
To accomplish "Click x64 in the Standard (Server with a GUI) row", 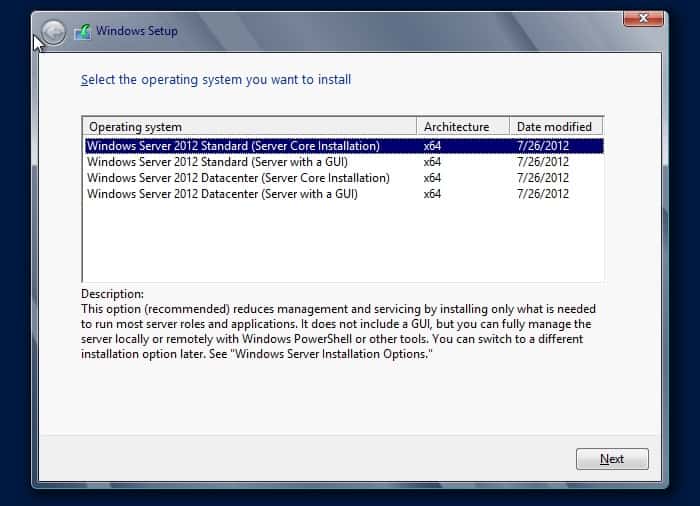I will coord(432,162).
